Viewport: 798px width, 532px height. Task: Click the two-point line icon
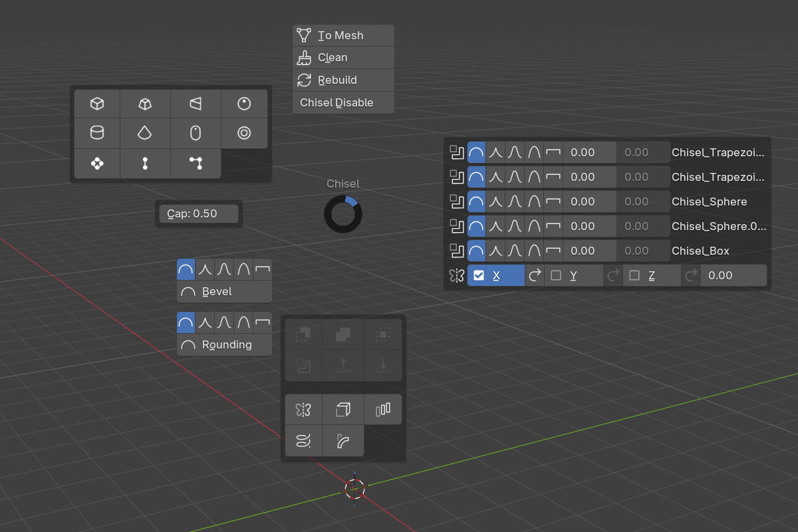tap(145, 163)
